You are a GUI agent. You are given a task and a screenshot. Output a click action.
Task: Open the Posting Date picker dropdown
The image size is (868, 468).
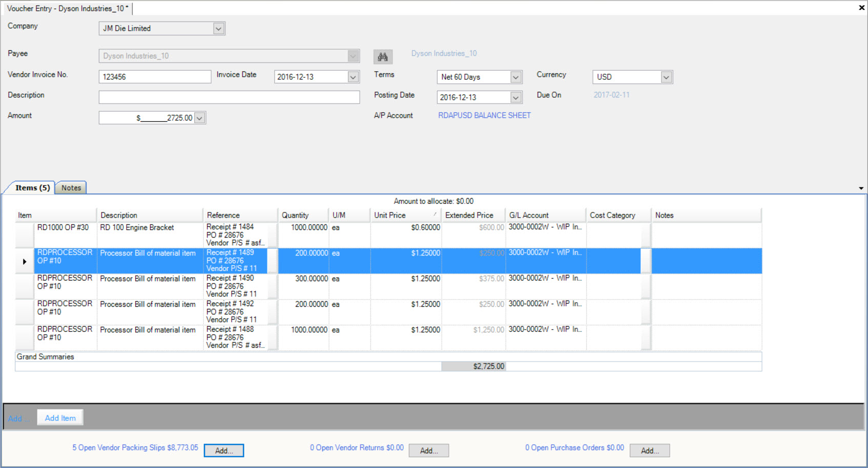tap(516, 97)
